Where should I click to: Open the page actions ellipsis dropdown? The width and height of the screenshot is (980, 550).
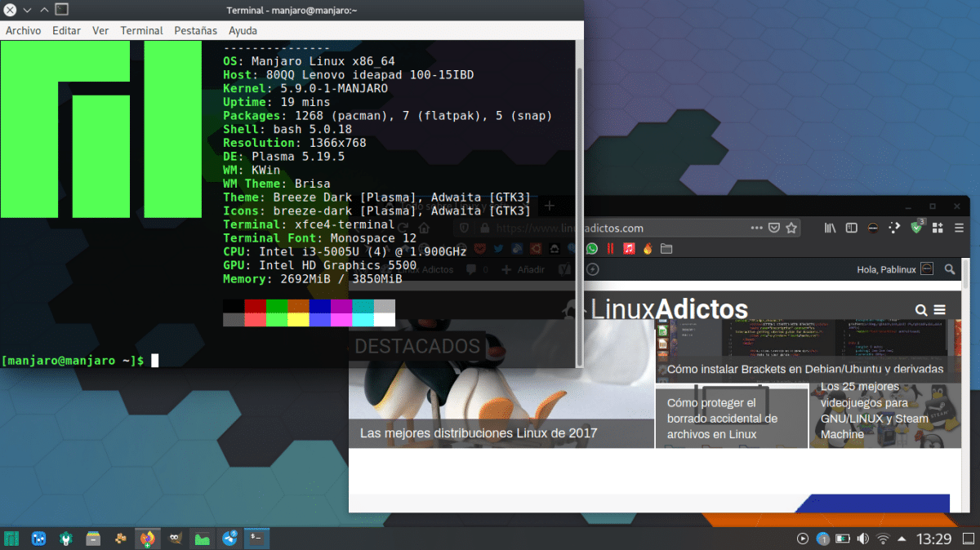(x=756, y=228)
